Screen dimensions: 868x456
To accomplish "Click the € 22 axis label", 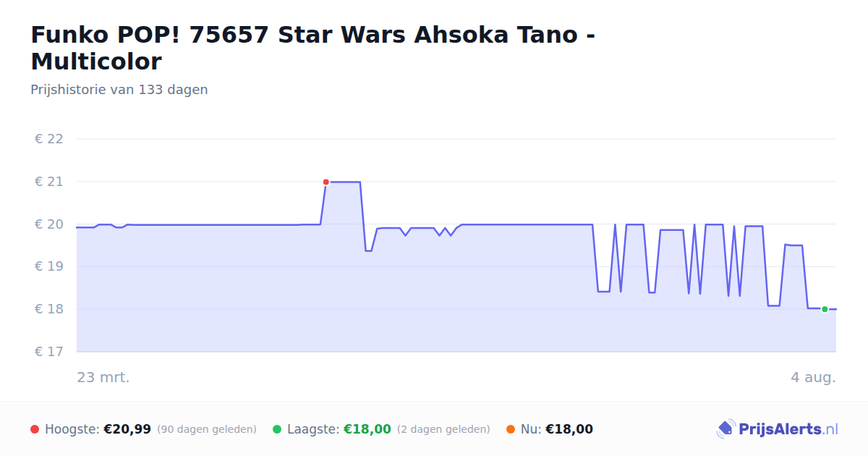I will coord(49,139).
